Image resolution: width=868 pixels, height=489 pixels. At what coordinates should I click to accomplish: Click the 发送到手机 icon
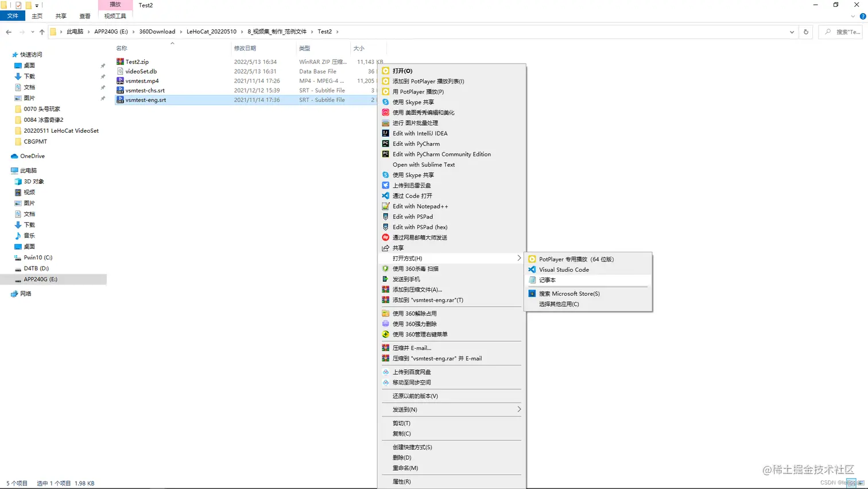pyautogui.click(x=386, y=279)
